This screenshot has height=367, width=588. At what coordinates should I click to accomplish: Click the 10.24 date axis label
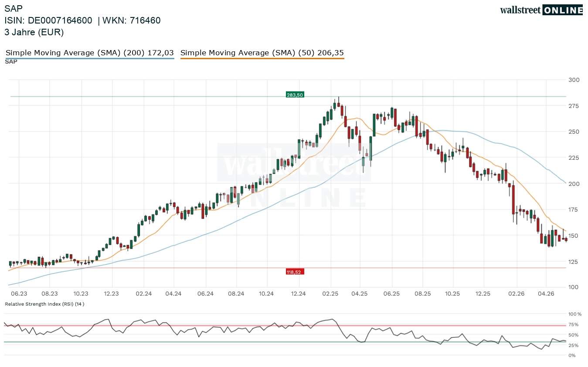267,294
